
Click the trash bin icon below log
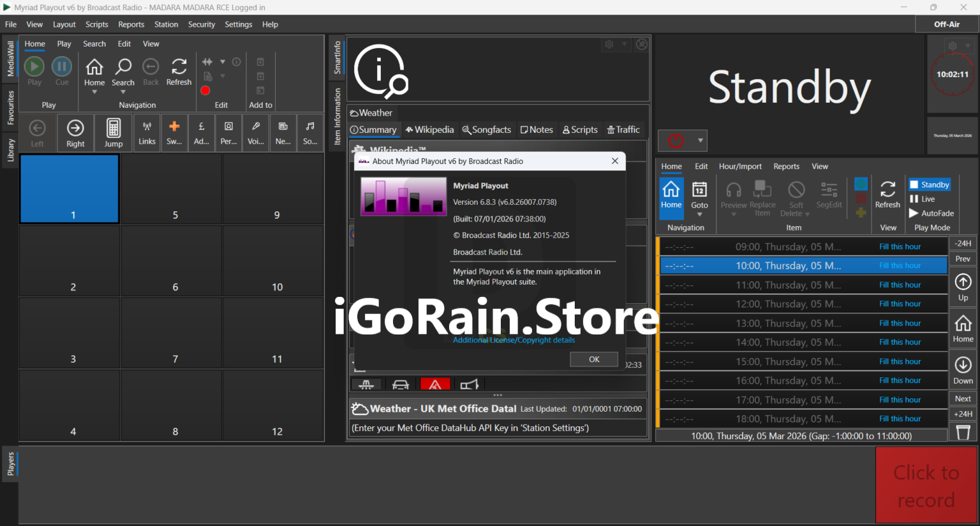pos(963,433)
